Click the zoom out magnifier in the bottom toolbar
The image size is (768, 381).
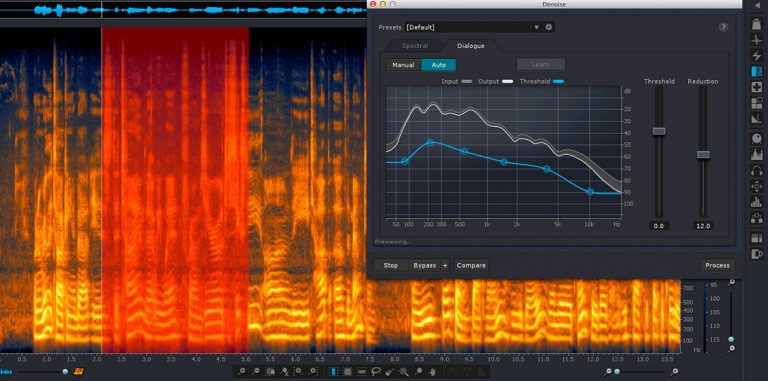tap(256, 372)
